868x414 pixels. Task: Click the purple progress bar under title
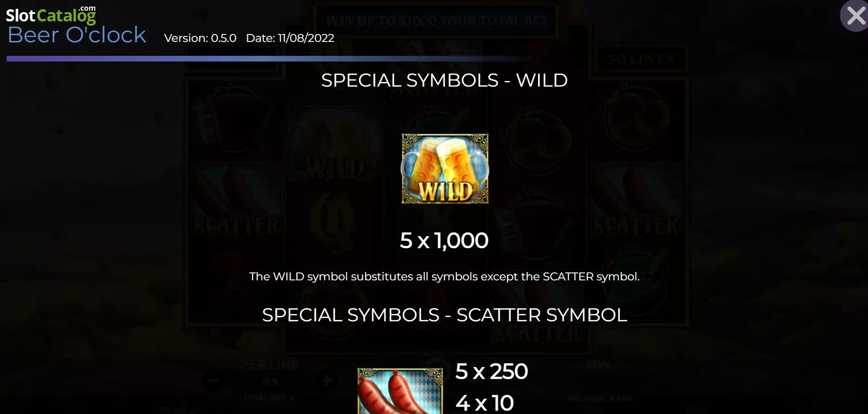(270, 59)
